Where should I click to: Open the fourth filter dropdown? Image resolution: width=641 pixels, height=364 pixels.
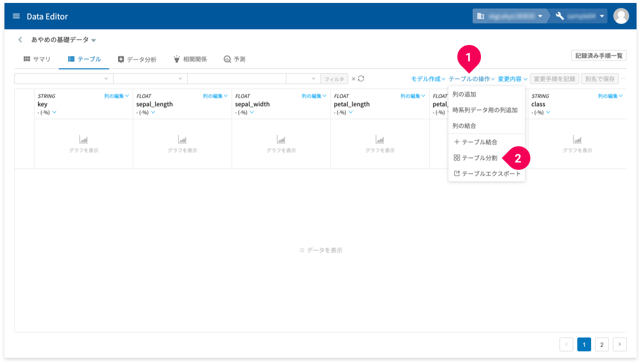303,79
